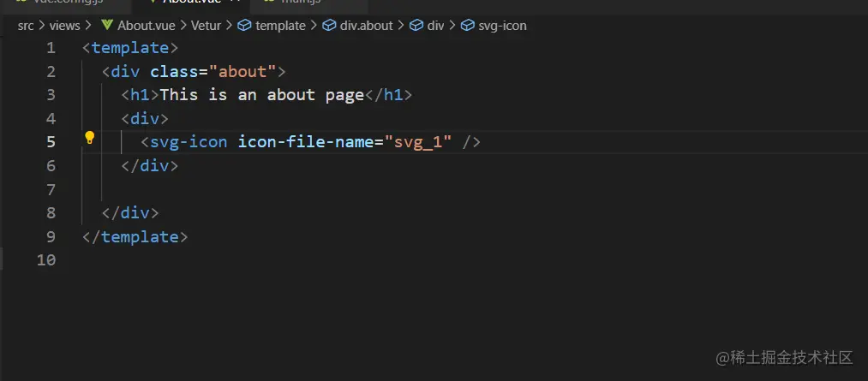Click the "about" class value on line 2
Screen dimensions: 868x381
coord(242,71)
